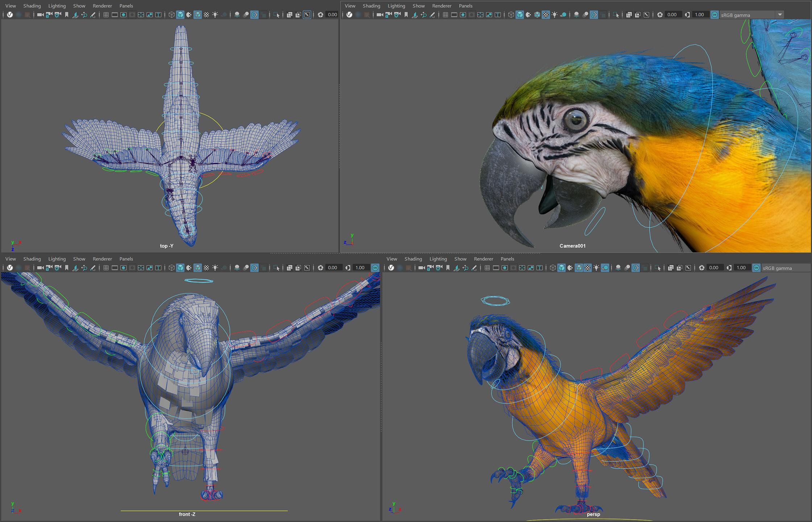Viewport: 812px width, 522px height.
Task: Open Lighting menu in front -Z panel
Action: (x=57, y=259)
